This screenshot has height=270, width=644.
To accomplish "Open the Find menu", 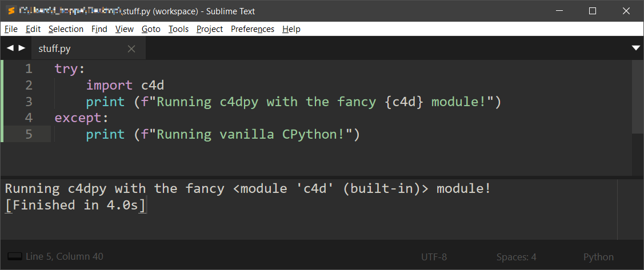I will 99,29.
